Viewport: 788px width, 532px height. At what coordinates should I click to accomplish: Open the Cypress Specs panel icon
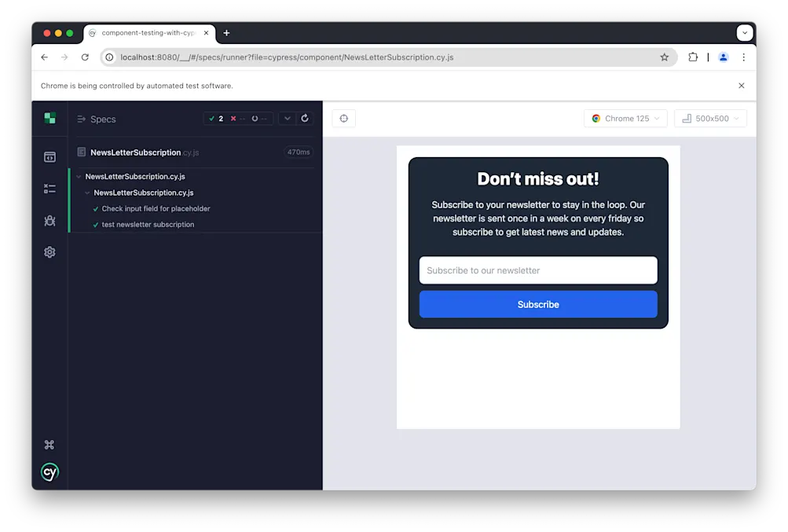(x=49, y=156)
